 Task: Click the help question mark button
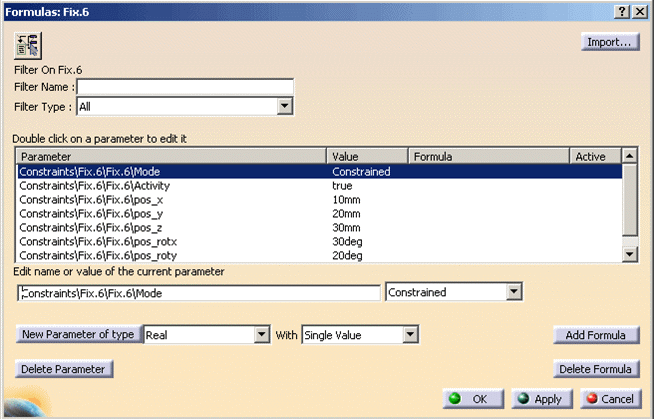pyautogui.click(x=622, y=10)
